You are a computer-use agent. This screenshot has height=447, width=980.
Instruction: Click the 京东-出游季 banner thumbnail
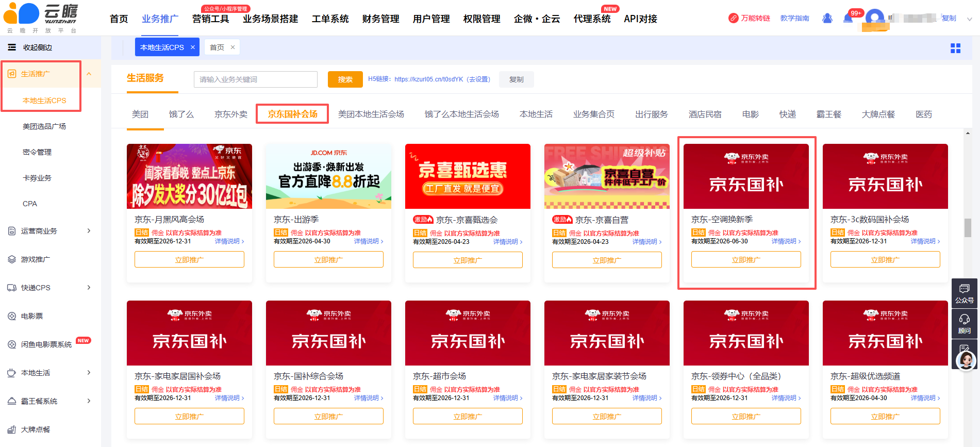328,176
